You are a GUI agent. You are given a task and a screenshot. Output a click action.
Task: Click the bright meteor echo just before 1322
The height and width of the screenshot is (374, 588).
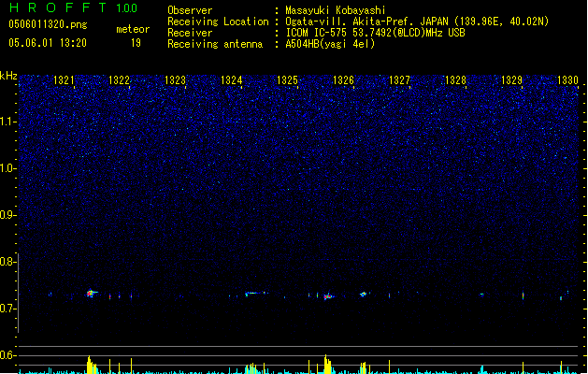coord(91,293)
